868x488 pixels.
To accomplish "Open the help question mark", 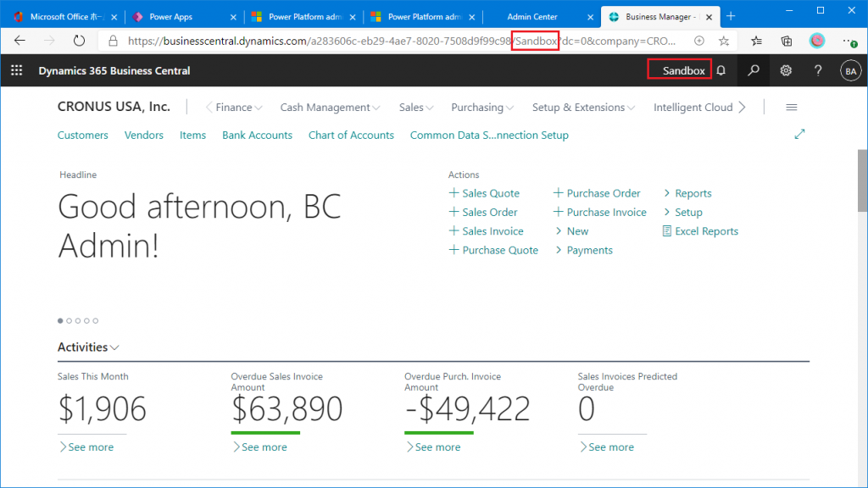I will click(818, 70).
